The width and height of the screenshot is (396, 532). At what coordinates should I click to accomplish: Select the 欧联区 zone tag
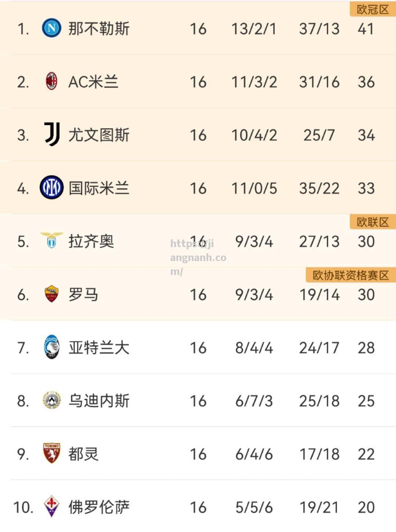point(373,222)
